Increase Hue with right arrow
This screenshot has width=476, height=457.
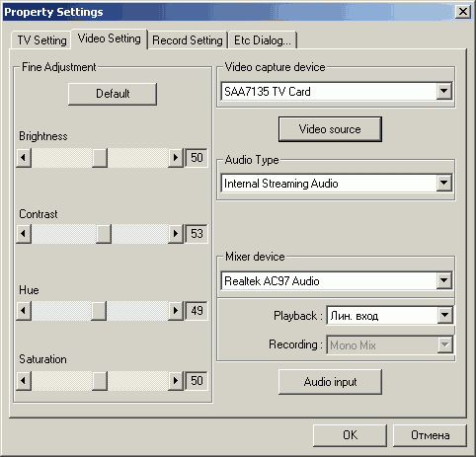[x=176, y=311]
